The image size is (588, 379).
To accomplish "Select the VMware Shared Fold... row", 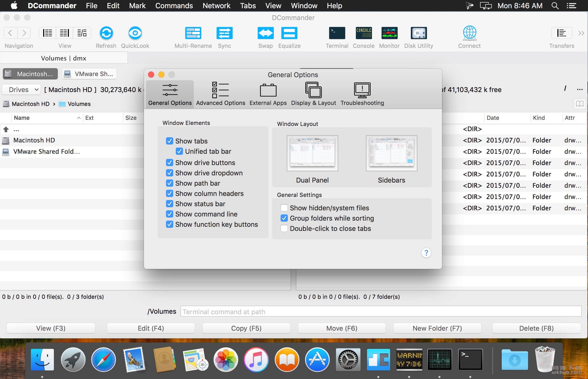I will (x=72, y=151).
